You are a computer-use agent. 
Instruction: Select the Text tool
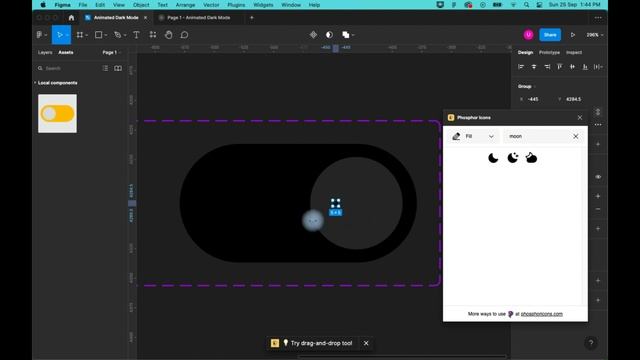click(136, 35)
